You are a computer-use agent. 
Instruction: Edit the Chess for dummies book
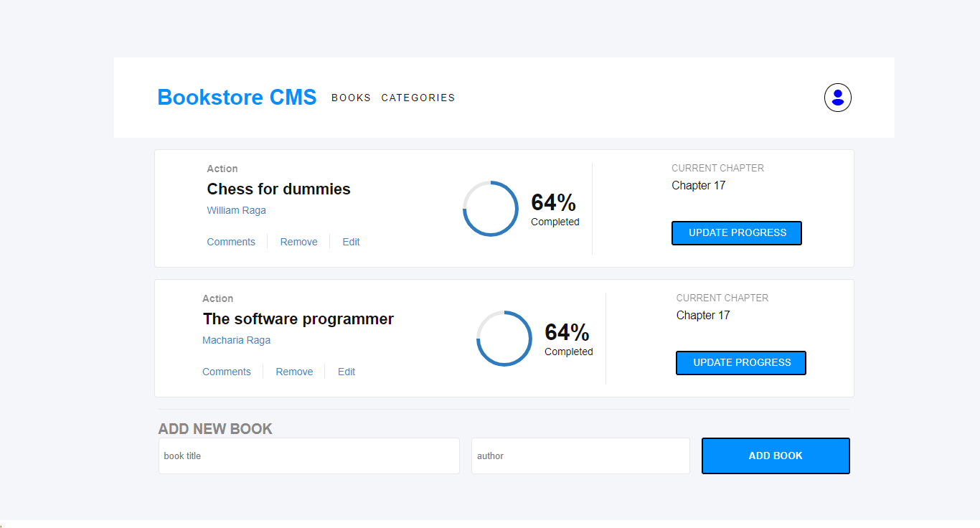[x=351, y=242]
